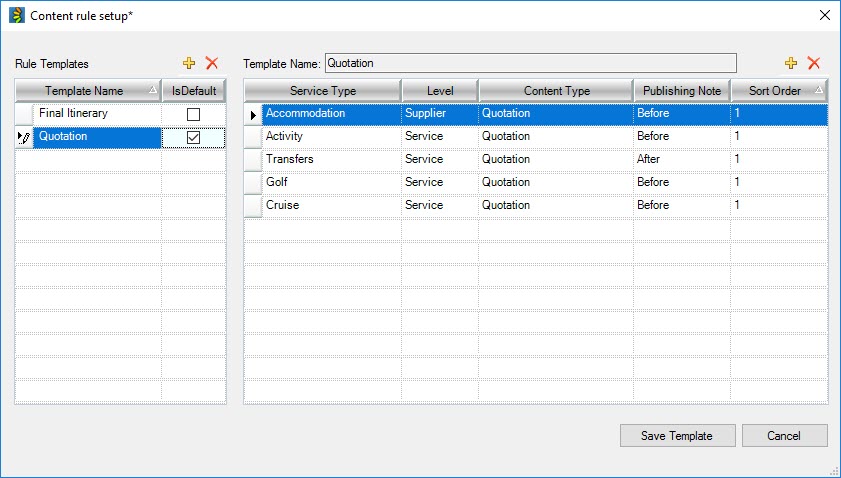Click row arrow indicator beside Accommodation

pyautogui.click(x=253, y=114)
